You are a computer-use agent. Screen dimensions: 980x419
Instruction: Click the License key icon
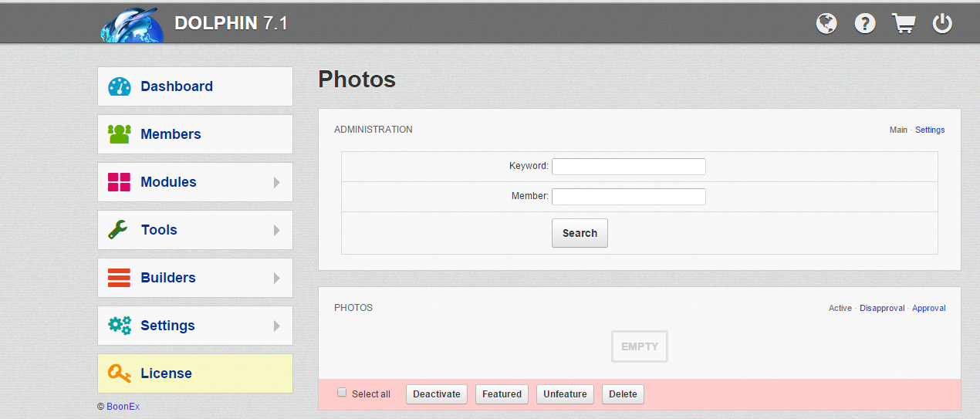coord(120,373)
